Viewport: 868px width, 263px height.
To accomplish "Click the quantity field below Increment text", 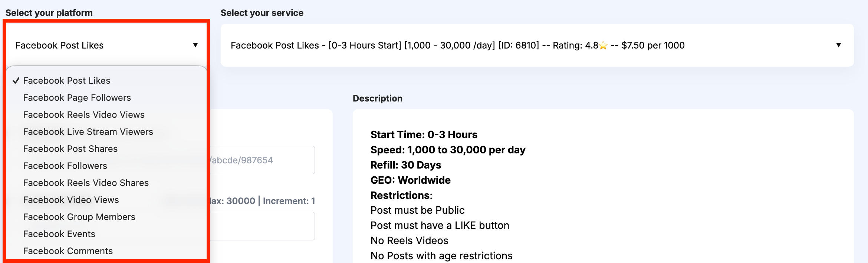I will 262,226.
